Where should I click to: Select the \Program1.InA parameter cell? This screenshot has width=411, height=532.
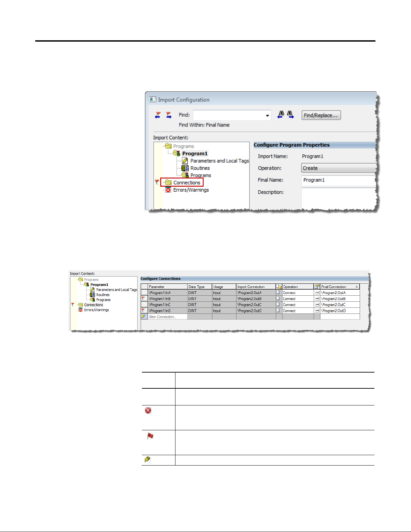(x=167, y=293)
